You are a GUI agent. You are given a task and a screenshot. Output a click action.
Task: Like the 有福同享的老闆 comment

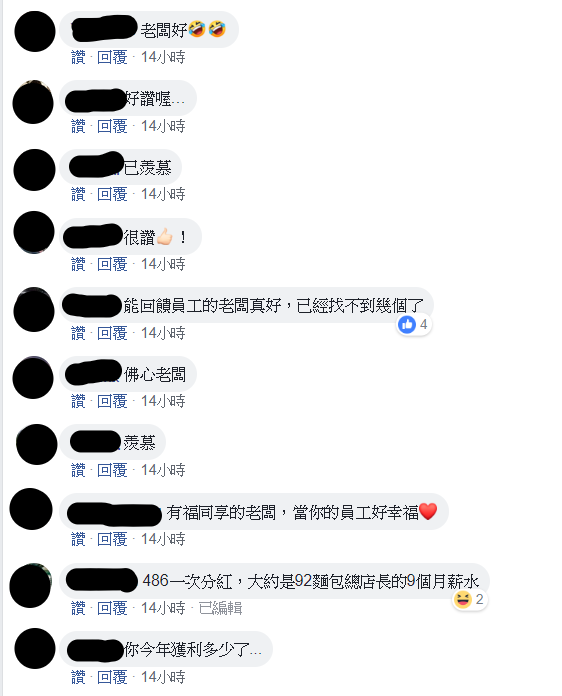click(x=78, y=540)
